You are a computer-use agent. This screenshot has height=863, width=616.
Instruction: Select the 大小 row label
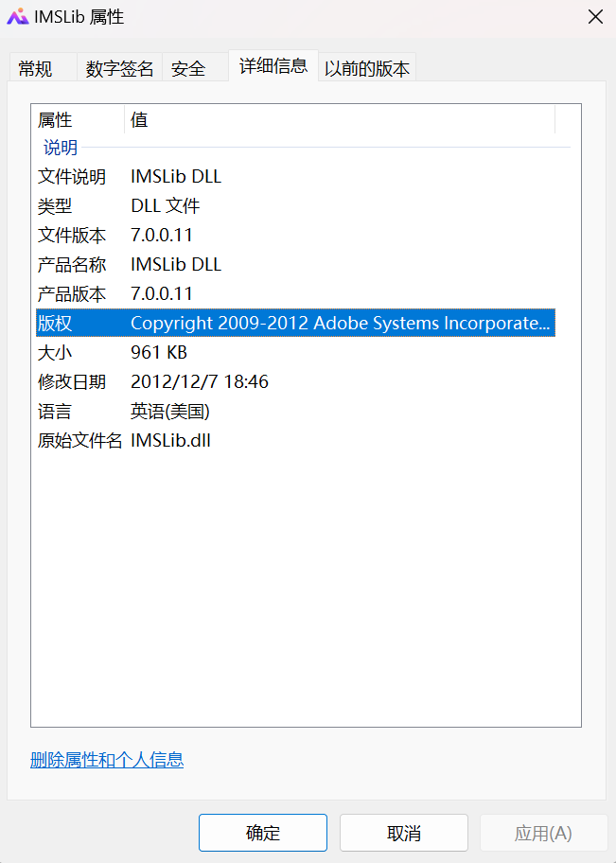coord(55,352)
